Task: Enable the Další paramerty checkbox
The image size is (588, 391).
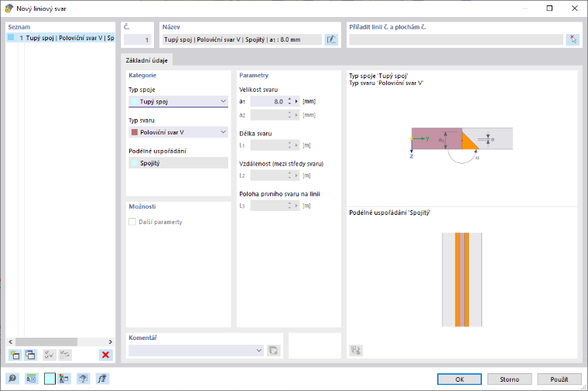Action: pyautogui.click(x=132, y=222)
